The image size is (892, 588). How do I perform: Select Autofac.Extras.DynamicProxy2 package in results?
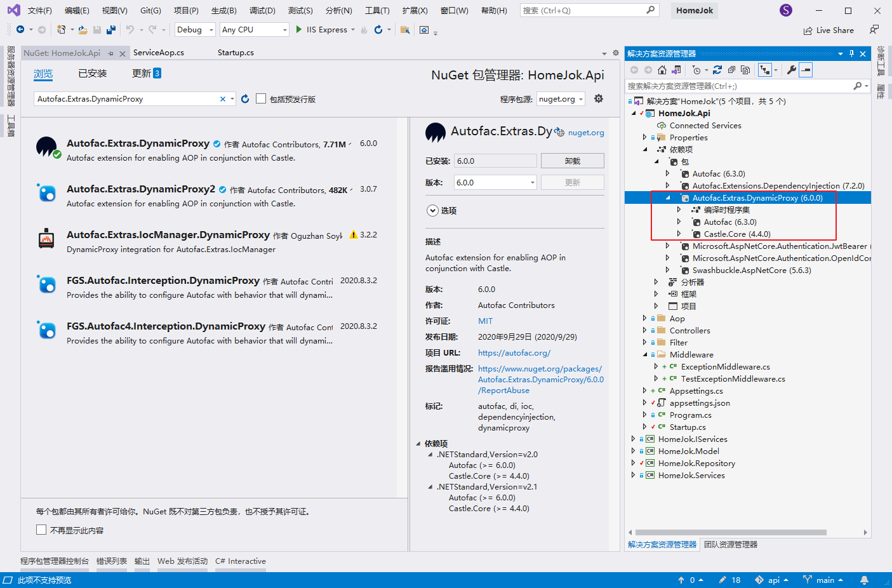[x=210, y=196]
